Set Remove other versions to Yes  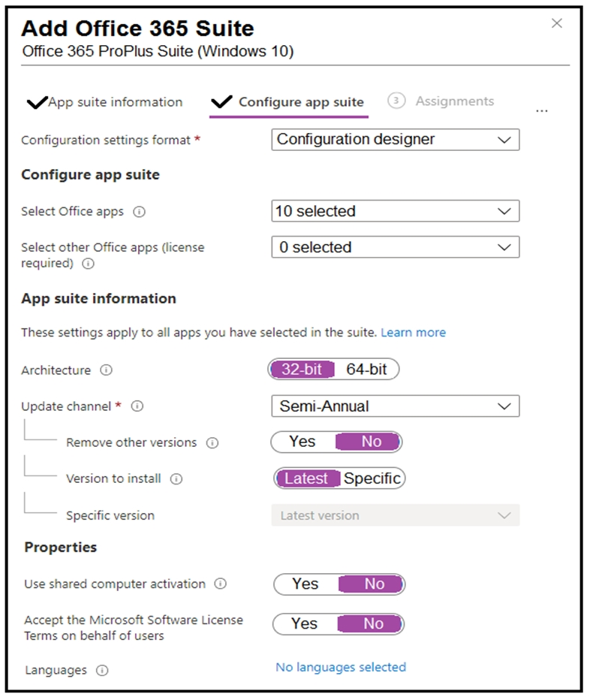coord(303,442)
